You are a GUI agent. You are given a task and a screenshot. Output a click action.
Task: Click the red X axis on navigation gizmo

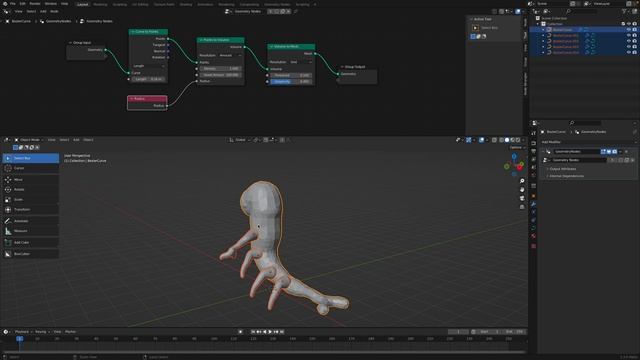[x=520, y=168]
